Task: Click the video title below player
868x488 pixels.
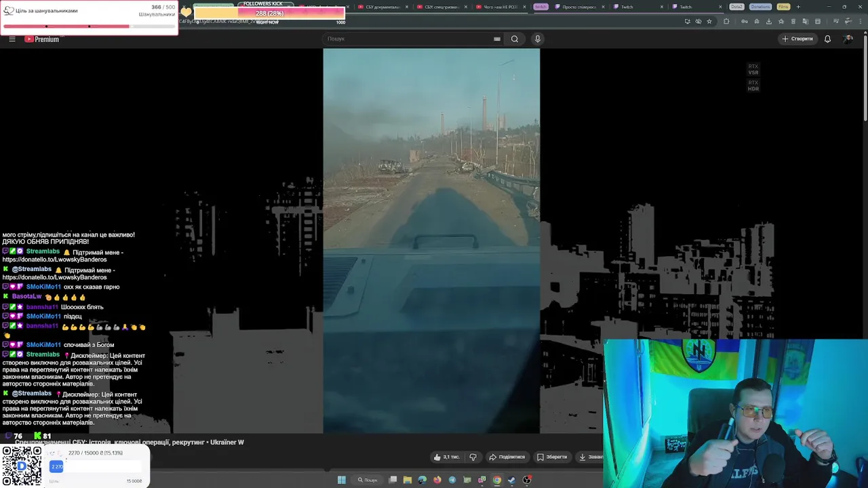Action: point(130,442)
